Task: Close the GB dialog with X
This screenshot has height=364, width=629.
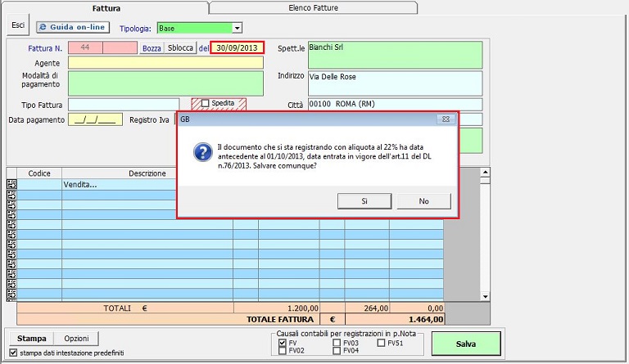Action: point(446,119)
